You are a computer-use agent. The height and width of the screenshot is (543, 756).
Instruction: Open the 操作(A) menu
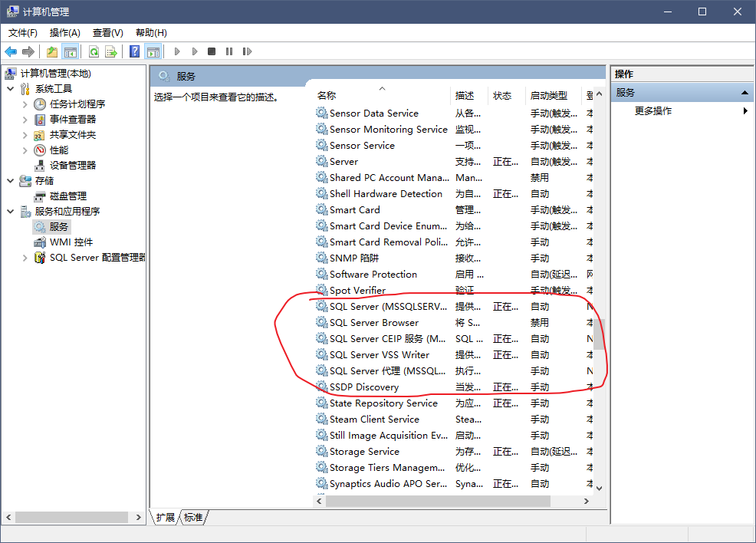point(65,33)
